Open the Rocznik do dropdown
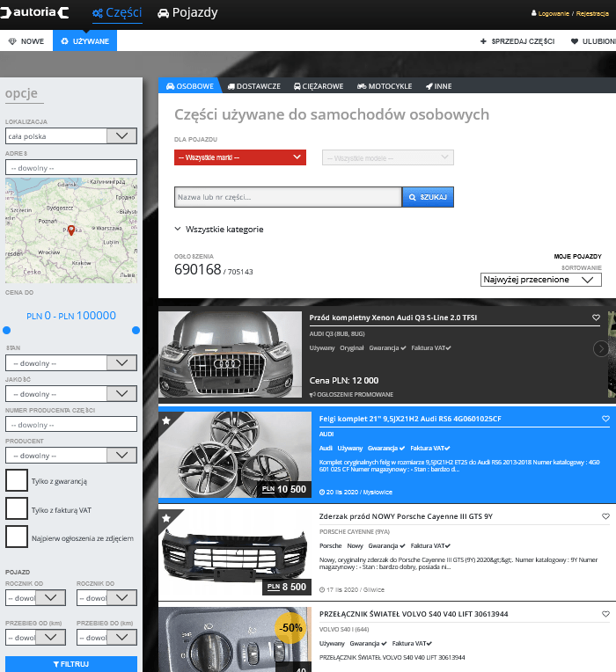Viewport: 616px width, 672px height. tap(106, 597)
